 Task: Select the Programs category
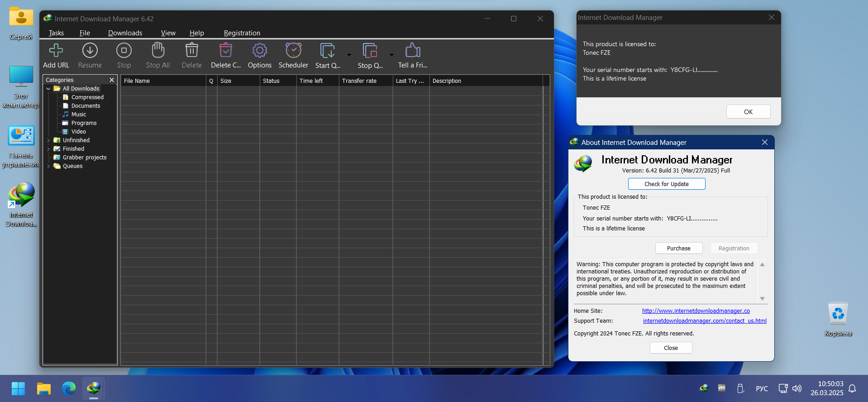[x=84, y=123]
